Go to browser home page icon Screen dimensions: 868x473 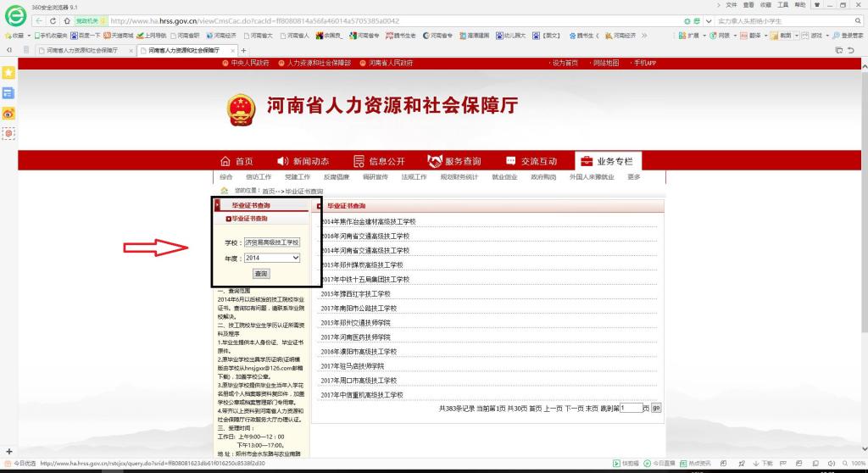66,21
